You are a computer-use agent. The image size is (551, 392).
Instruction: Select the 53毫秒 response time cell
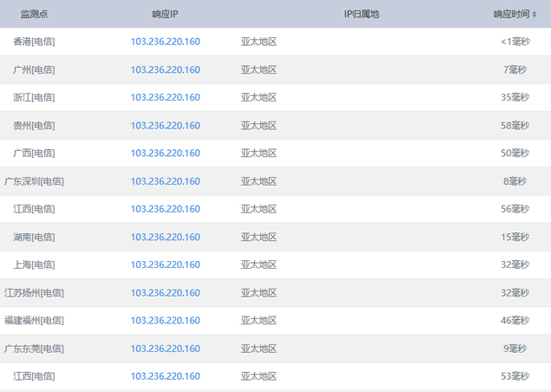point(515,376)
